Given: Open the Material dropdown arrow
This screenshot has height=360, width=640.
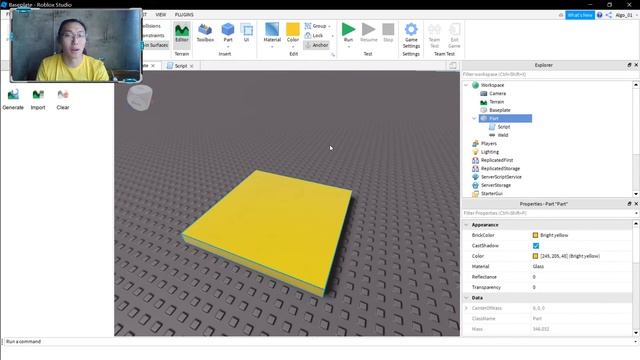Looking at the screenshot, I should pyautogui.click(x=272, y=47).
